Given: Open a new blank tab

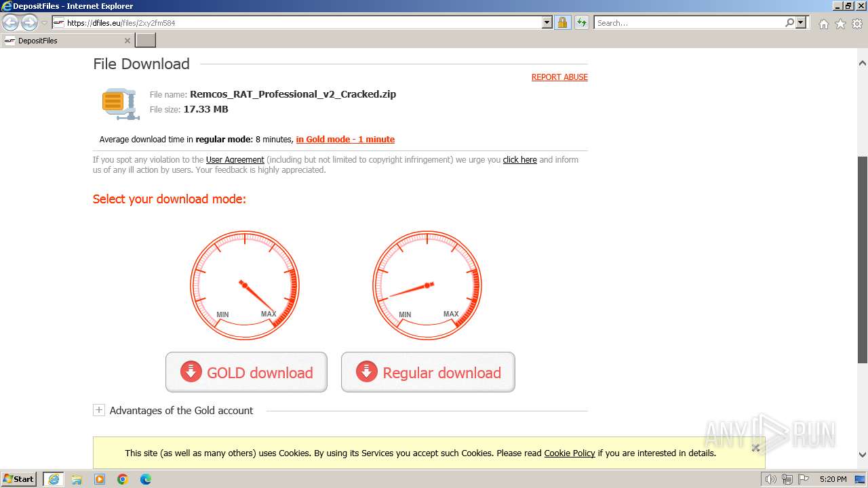Looking at the screenshot, I should click(146, 41).
